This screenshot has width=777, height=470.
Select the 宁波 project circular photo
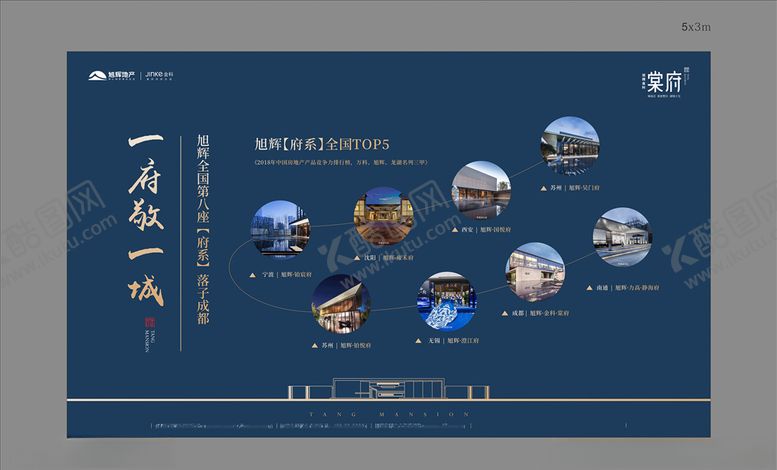coord(280,230)
